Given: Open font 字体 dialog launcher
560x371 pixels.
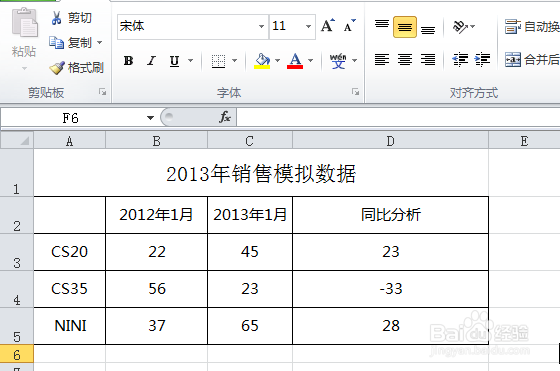Looking at the screenshot, I should pos(355,92).
